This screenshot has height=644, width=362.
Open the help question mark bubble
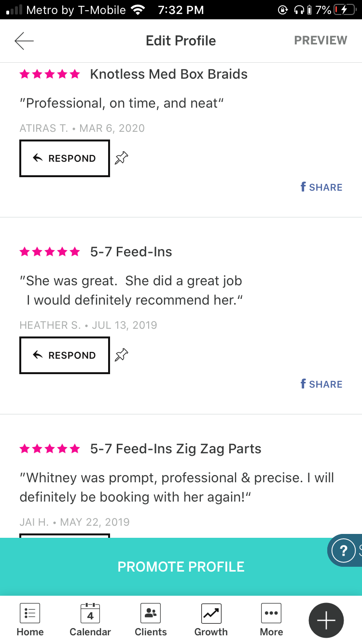click(x=344, y=550)
